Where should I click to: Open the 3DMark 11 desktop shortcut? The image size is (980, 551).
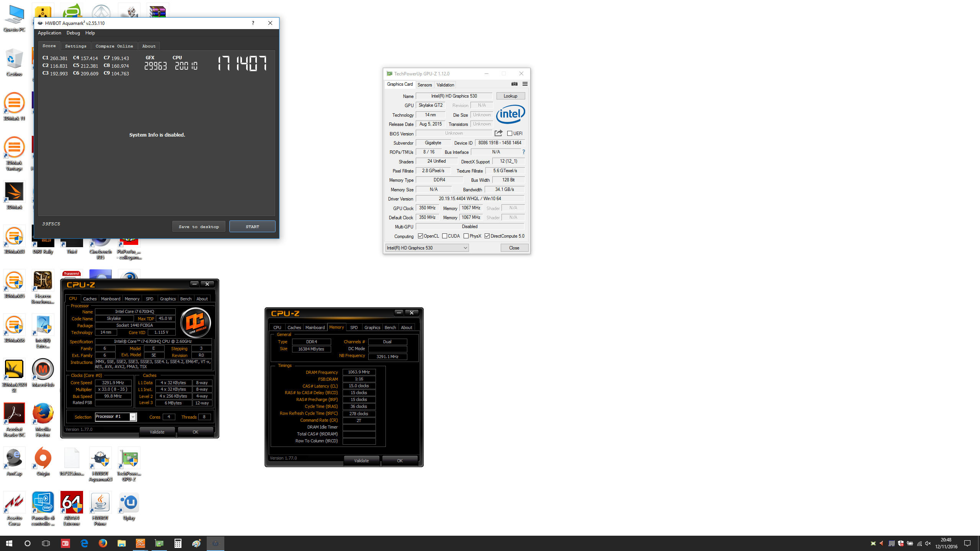coord(14,106)
